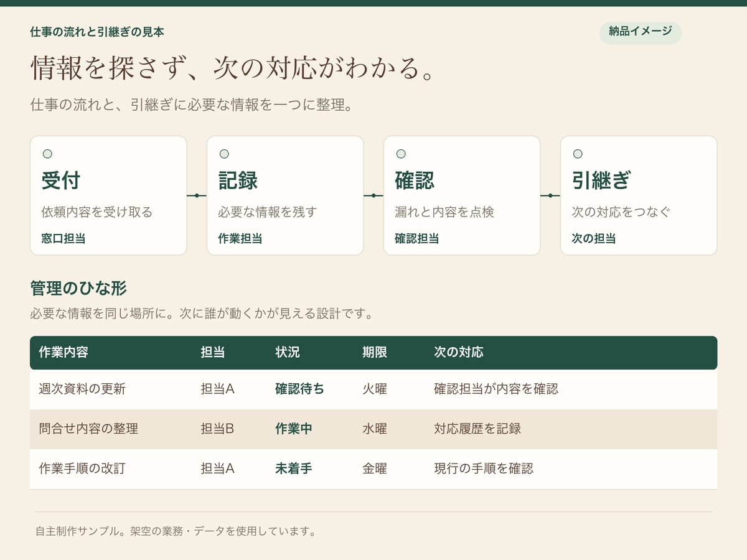
Task: Click the footer note 自主制作サンプル
Action: tap(177, 531)
